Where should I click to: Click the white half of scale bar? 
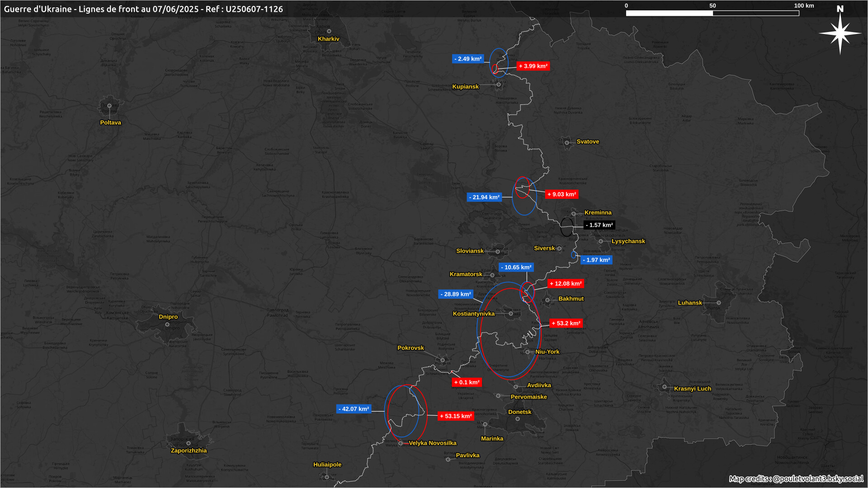pyautogui.click(x=669, y=14)
